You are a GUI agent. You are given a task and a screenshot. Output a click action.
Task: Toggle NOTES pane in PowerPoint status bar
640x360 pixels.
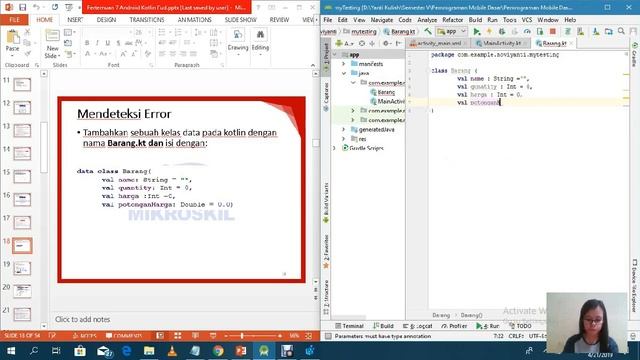coord(84,336)
